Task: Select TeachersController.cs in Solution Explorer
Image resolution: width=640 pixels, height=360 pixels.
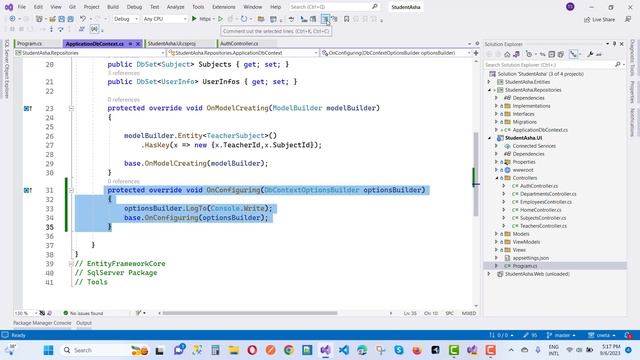Action: pos(543,226)
